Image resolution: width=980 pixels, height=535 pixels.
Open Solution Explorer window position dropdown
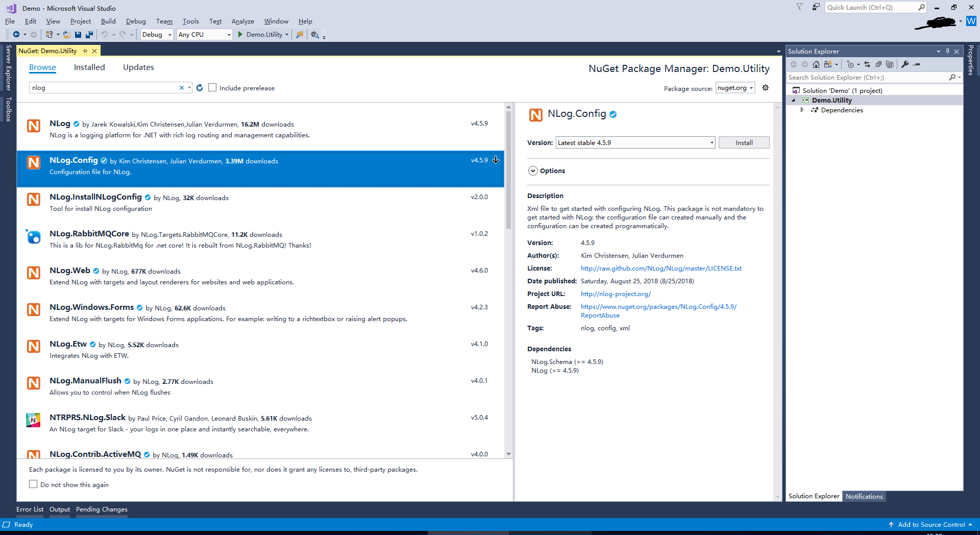point(938,51)
